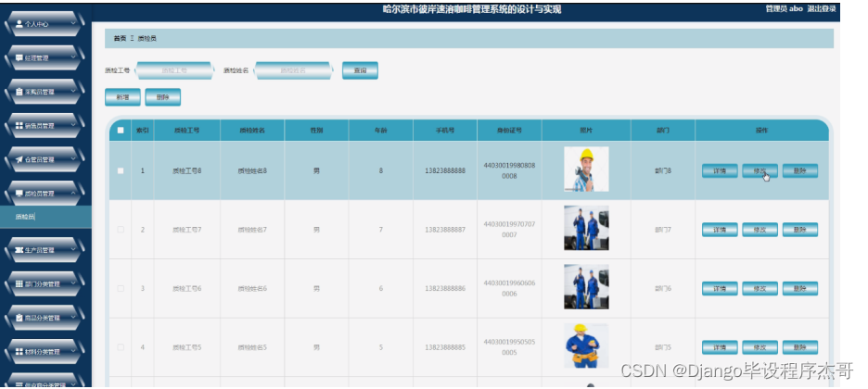Image resolution: width=868 pixels, height=389 pixels.
Task: Collapse the 质检员管理 menu chevron
Action: click(x=73, y=194)
